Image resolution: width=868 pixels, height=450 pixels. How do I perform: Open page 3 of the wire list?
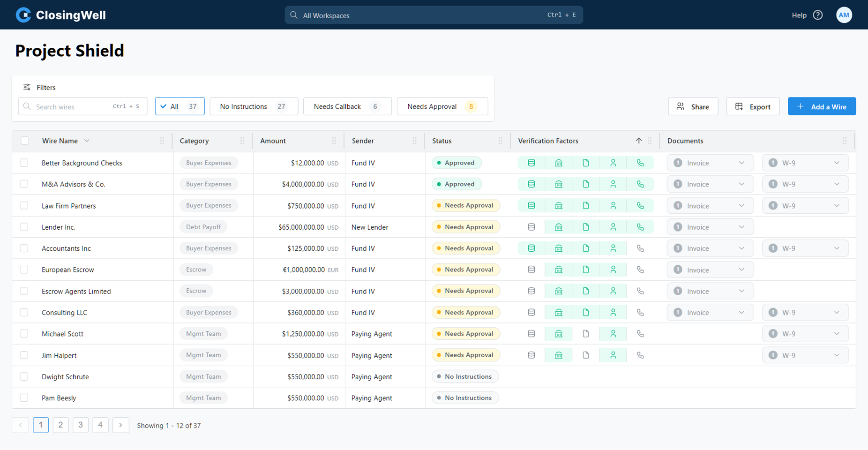(x=80, y=425)
